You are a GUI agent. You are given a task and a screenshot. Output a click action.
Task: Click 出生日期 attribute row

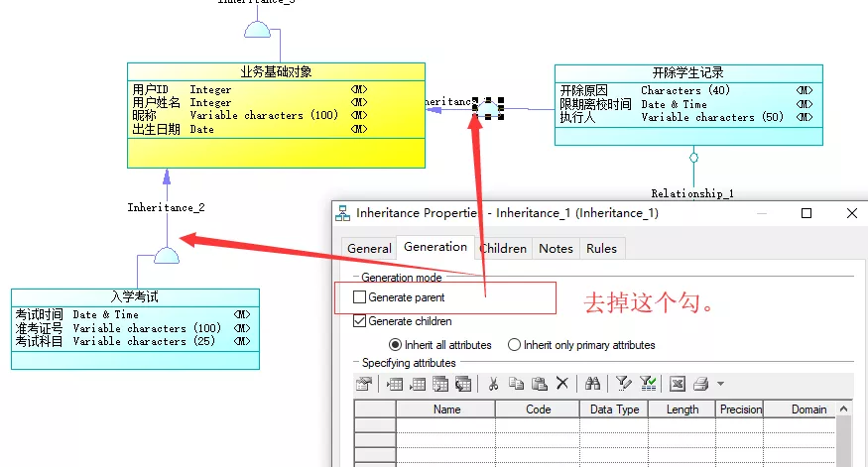coord(250,129)
